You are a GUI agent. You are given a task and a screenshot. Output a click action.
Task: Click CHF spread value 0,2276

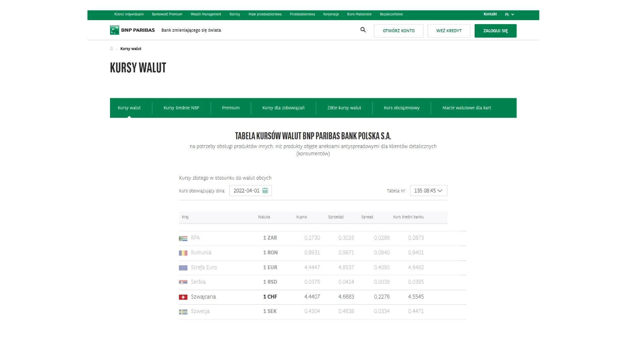pyautogui.click(x=382, y=297)
